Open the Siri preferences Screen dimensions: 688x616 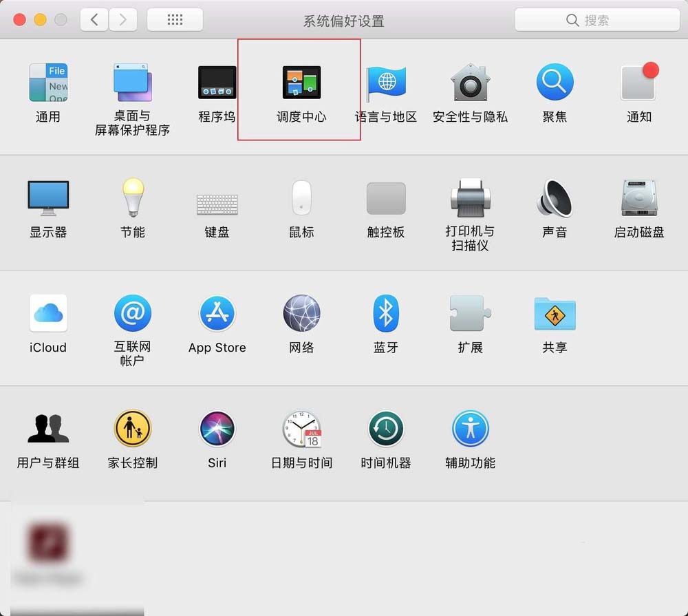(217, 428)
